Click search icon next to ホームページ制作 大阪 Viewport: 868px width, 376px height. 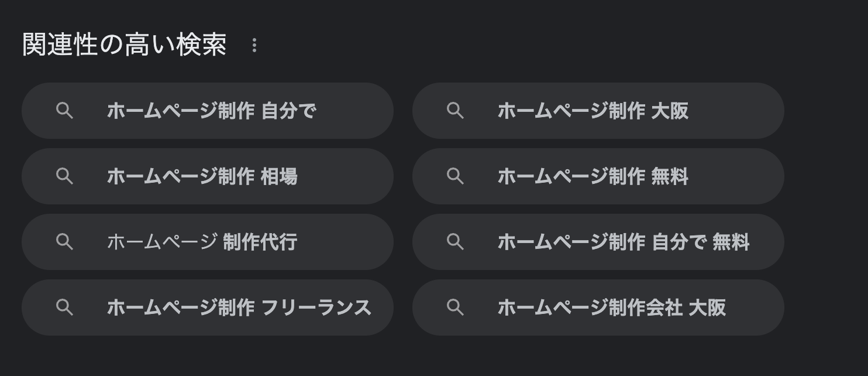click(x=455, y=111)
